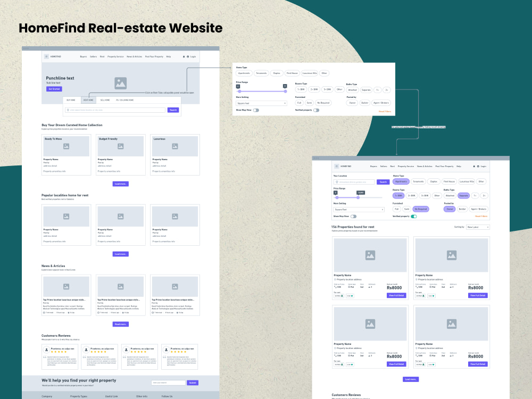Click the image icon in the second News & Articles card
The image size is (532, 399).
pyautogui.click(x=120, y=287)
